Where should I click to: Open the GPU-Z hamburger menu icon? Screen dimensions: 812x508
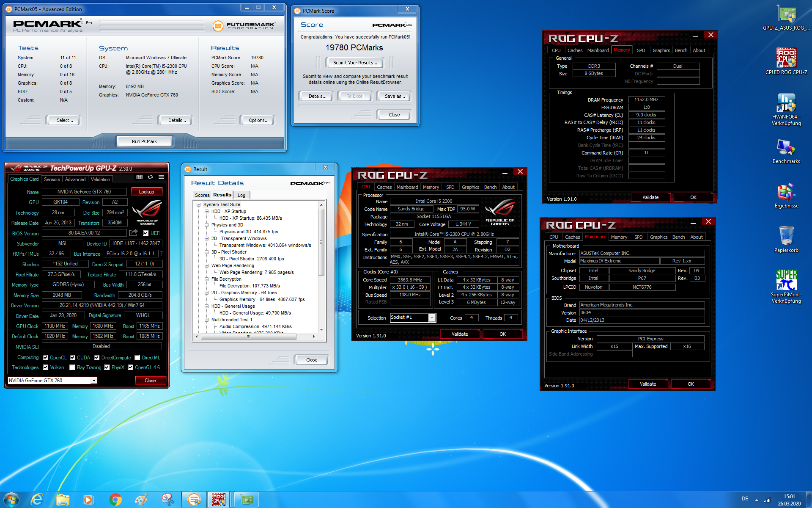[161, 177]
